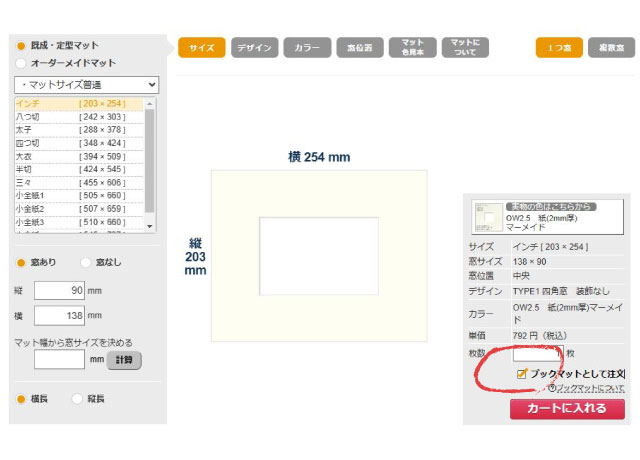Viewport: 640px width, 460px height.
Task: Select インチ [203 × 254] size row
Action: pos(79,104)
